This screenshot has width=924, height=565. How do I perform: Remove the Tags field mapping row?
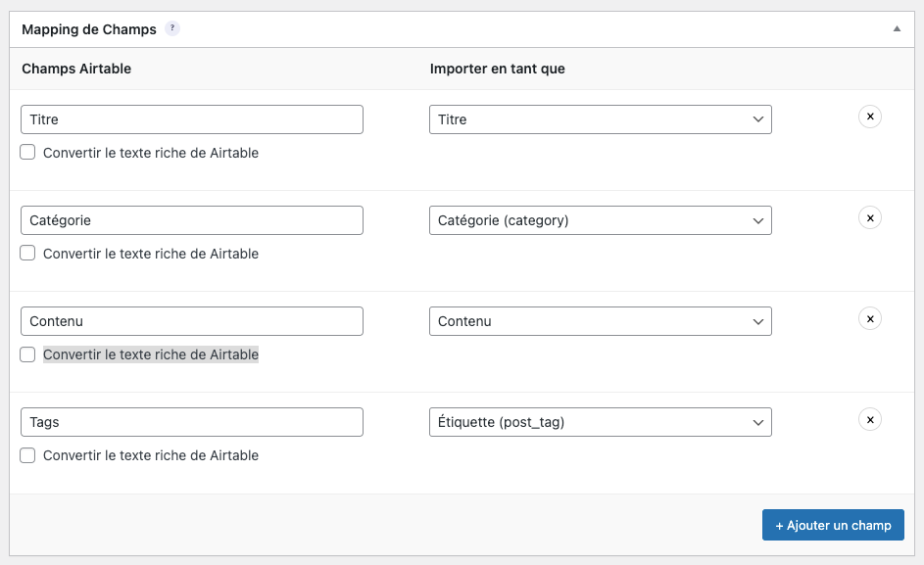870,420
